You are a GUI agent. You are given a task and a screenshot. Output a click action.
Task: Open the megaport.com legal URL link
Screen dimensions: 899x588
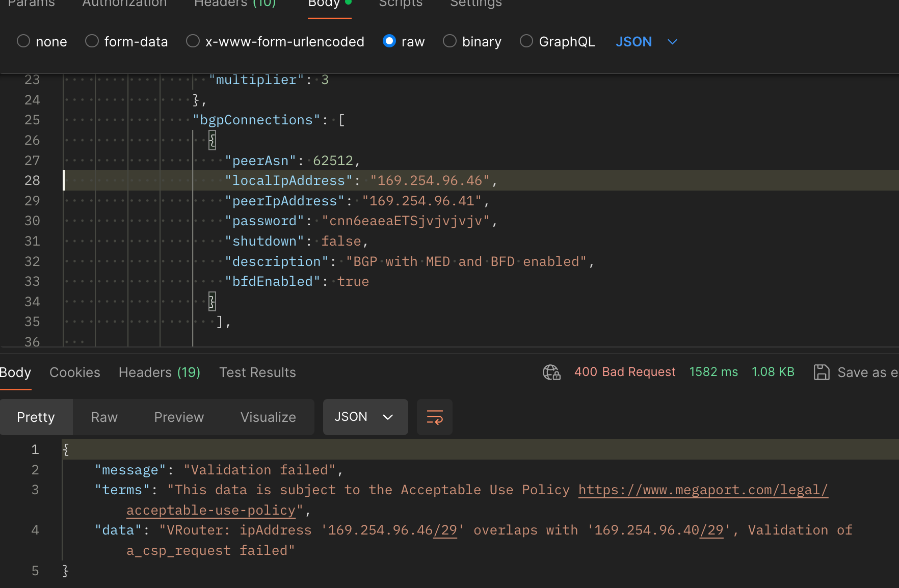click(703, 490)
